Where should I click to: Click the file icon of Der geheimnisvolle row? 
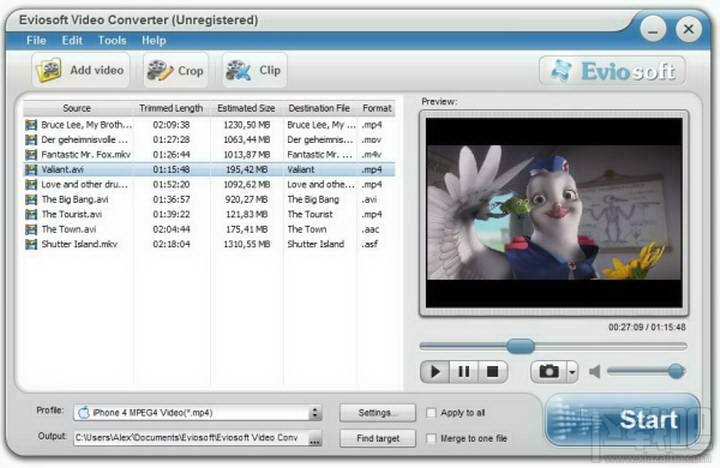pos(31,140)
